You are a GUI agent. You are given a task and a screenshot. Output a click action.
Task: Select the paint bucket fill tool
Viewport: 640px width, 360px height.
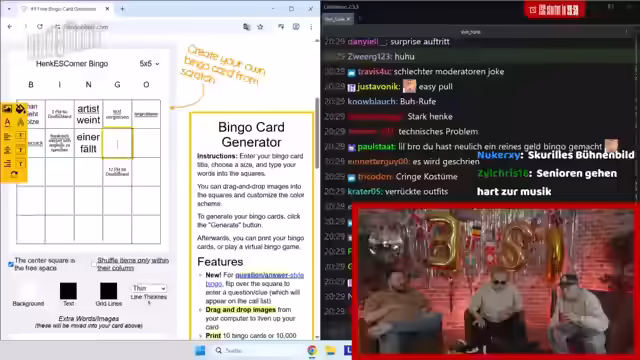click(x=20, y=109)
